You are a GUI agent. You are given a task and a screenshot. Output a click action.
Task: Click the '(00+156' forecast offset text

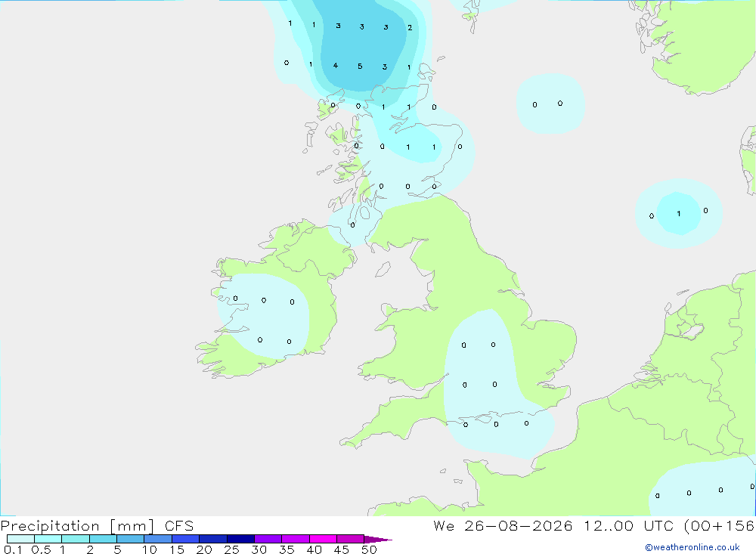719,525
